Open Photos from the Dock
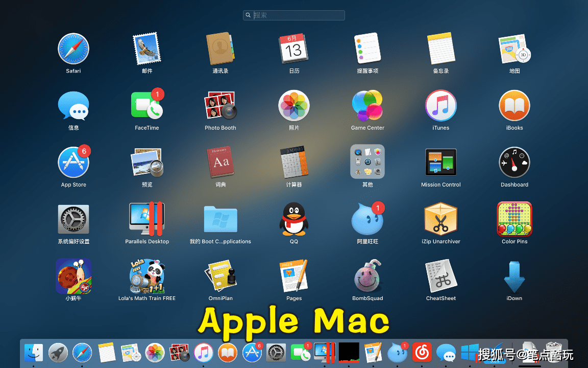 155,353
